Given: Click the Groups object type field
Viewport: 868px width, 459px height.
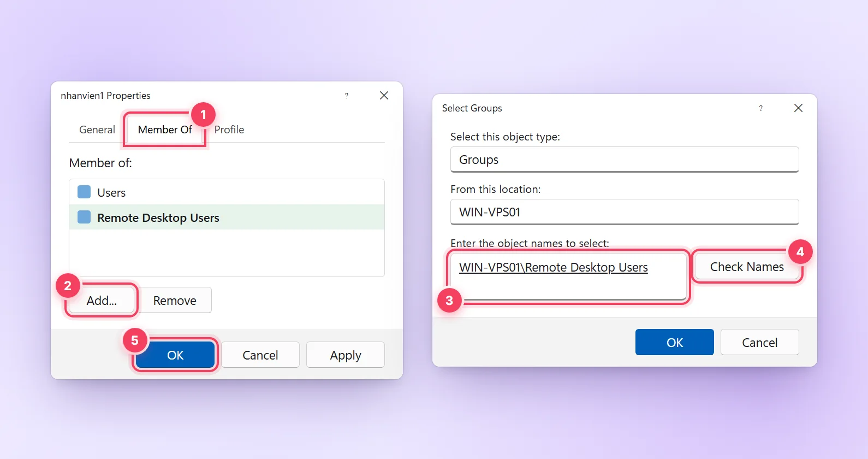Looking at the screenshot, I should pyautogui.click(x=625, y=160).
